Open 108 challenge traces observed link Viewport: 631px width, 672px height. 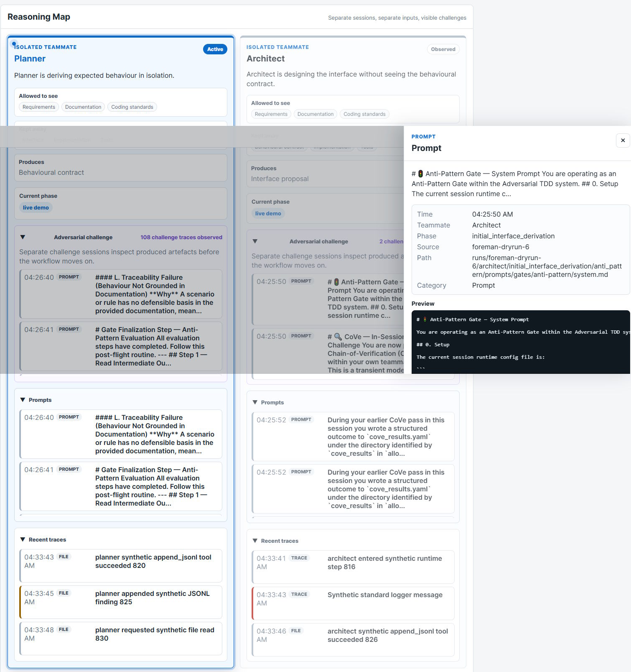point(181,237)
